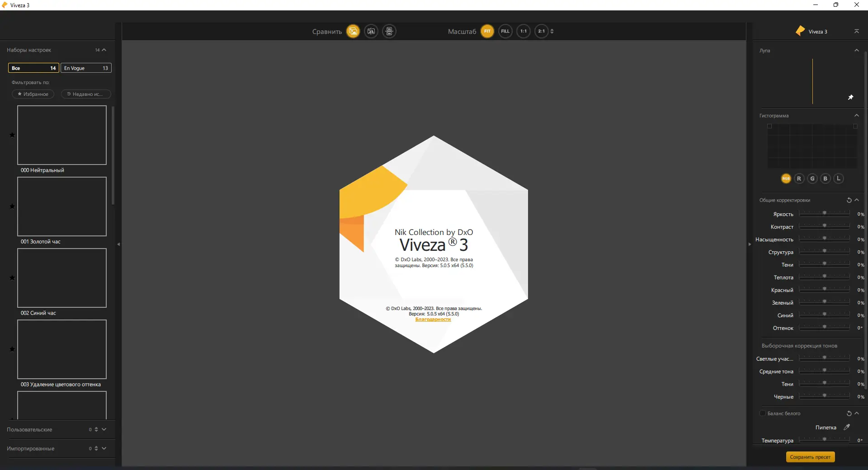Toggle shadow clipping indicator in histogram
This screenshot has width=868, height=470.
pos(769,127)
